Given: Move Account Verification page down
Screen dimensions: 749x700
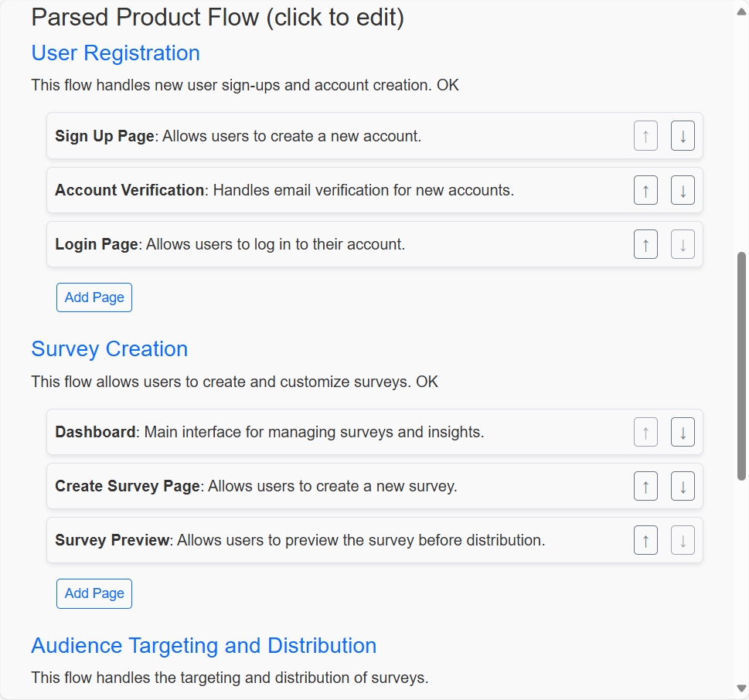Looking at the screenshot, I should pos(683,190).
